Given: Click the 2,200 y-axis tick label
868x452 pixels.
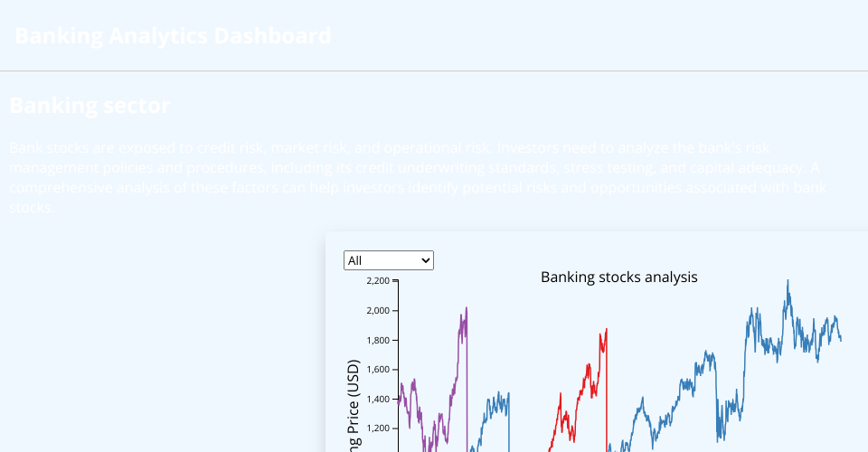Looking at the screenshot, I should (378, 281).
